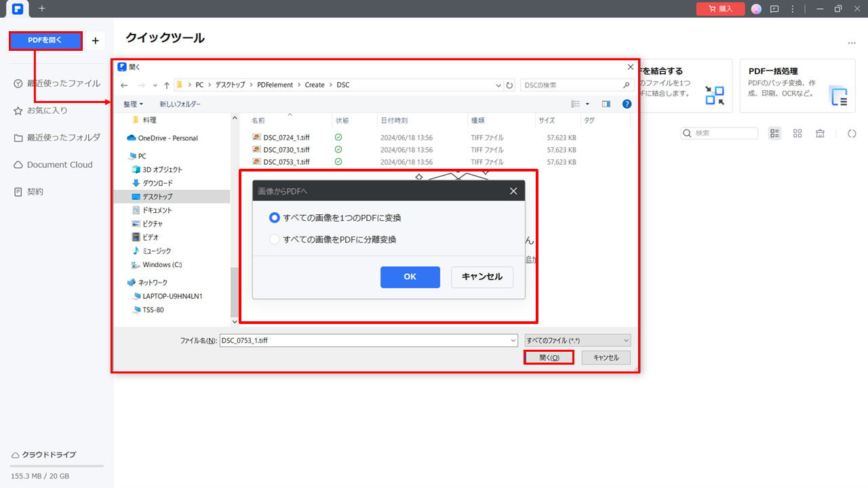Open quick tools more options ellipsis
This screenshot has height=488, width=868.
point(852,43)
